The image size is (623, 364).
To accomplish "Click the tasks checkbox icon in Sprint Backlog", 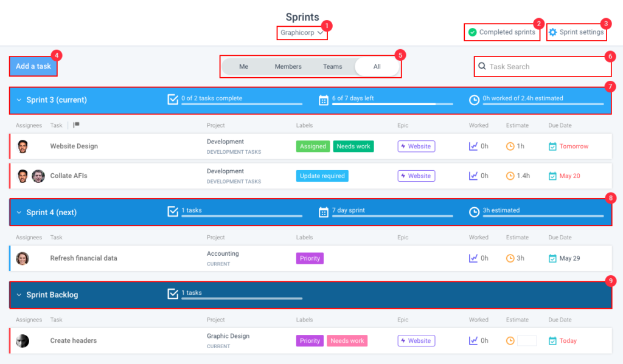I will [173, 294].
